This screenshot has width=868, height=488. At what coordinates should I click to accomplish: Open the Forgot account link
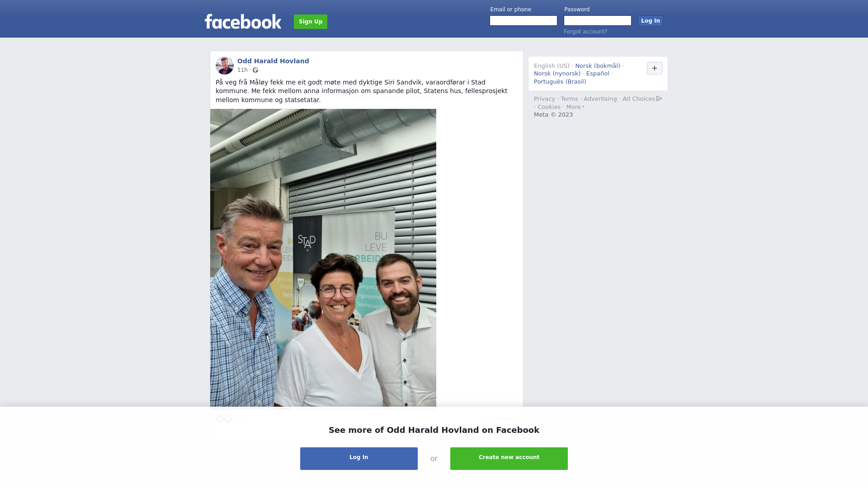pos(585,32)
